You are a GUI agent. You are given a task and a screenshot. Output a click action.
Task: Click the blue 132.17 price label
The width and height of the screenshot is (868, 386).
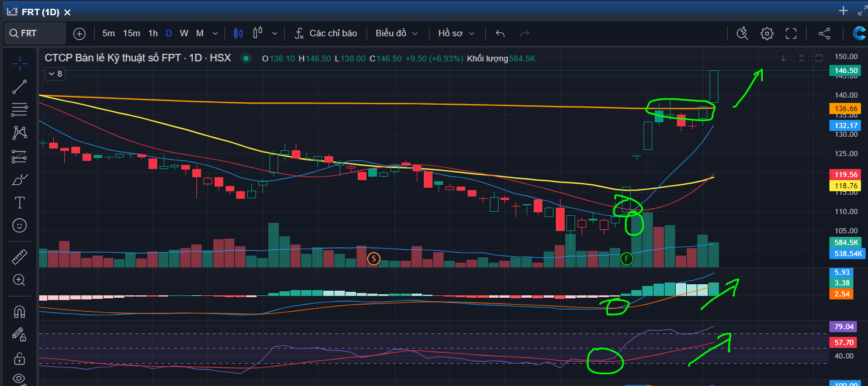pyautogui.click(x=844, y=125)
